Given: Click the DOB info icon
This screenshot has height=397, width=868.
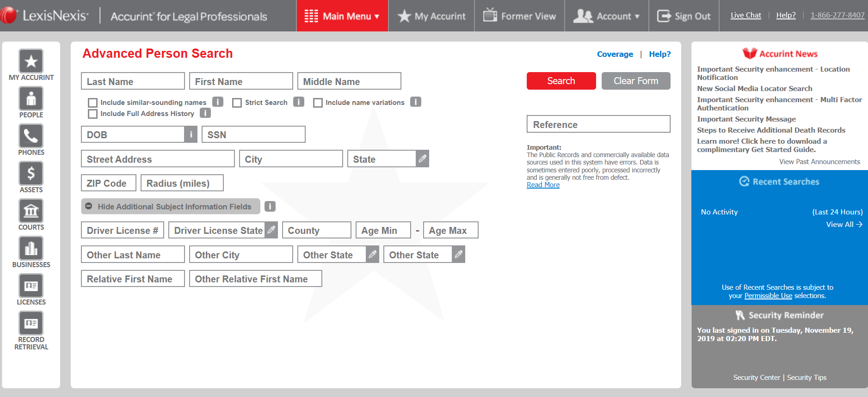Looking at the screenshot, I should [x=191, y=134].
